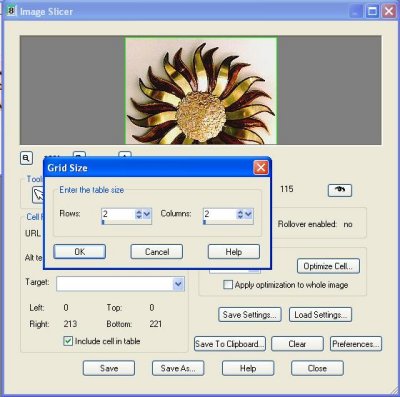Image resolution: width=400 pixels, height=397 pixels.
Task: Click the Columns spinner arrows
Action: click(x=240, y=214)
